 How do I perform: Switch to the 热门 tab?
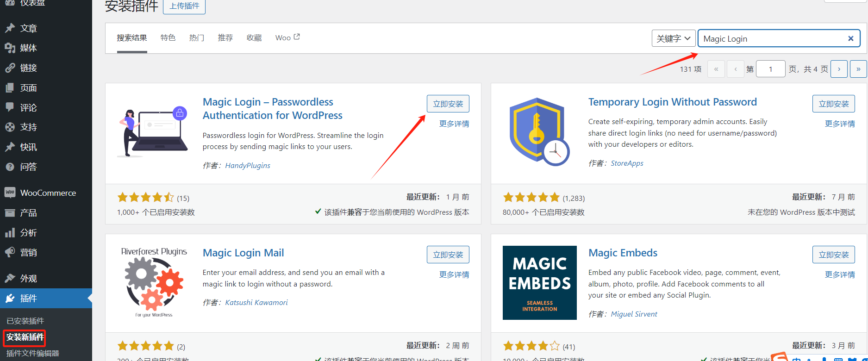click(x=197, y=38)
